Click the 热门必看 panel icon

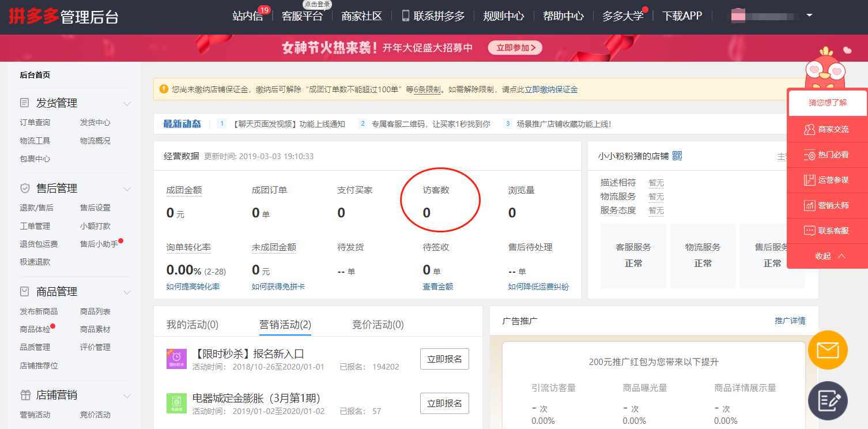point(809,155)
